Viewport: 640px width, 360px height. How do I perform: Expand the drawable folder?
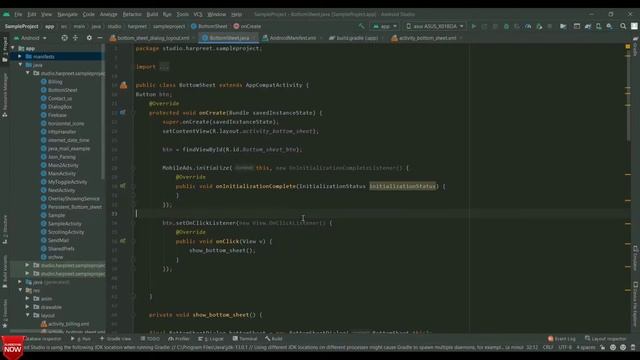(x=27, y=307)
